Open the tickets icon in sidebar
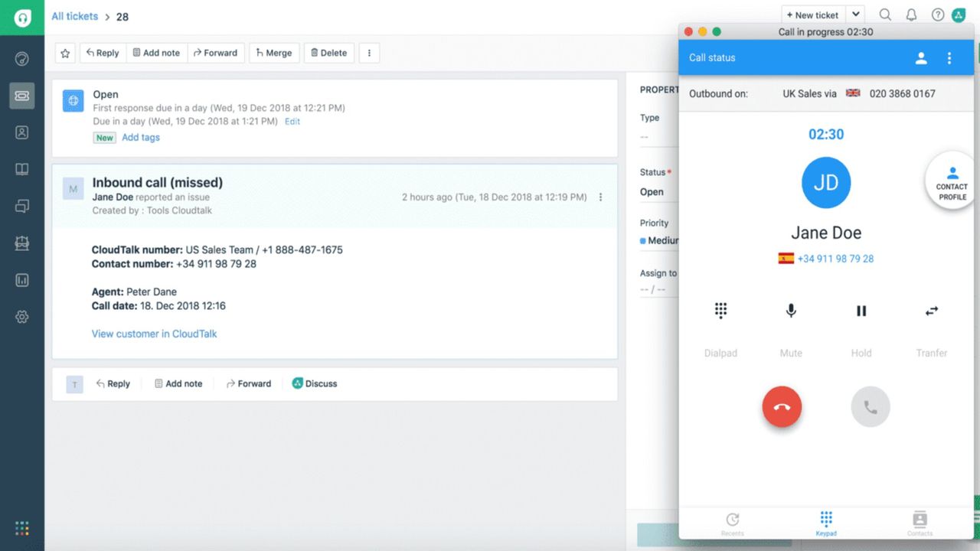Screen dimensions: 980x551 [x=22, y=96]
